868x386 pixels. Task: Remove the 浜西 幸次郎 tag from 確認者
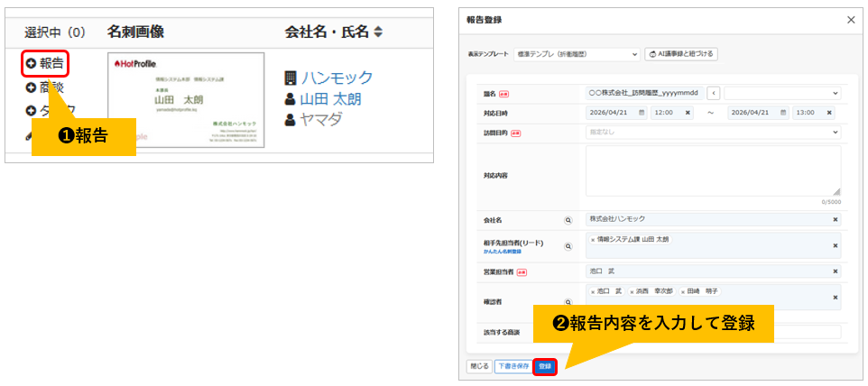click(x=632, y=292)
